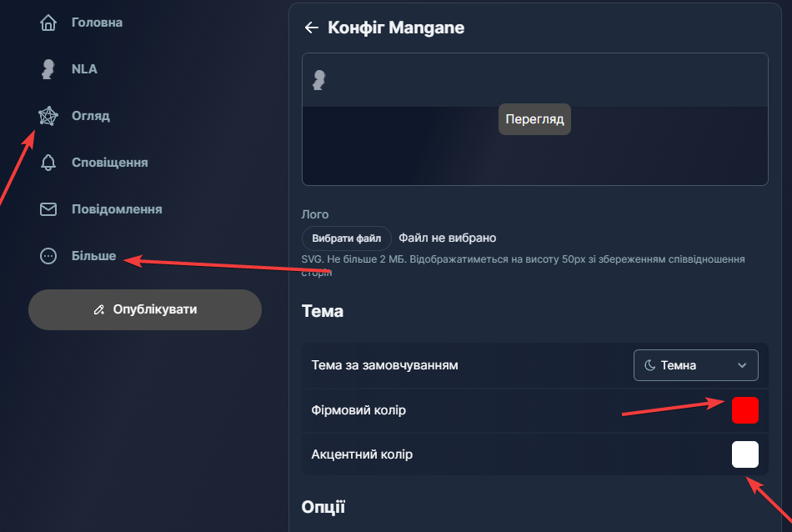The image size is (792, 532).
Task: Click the back arrow next to Конфіг Mangane
Action: click(x=311, y=27)
